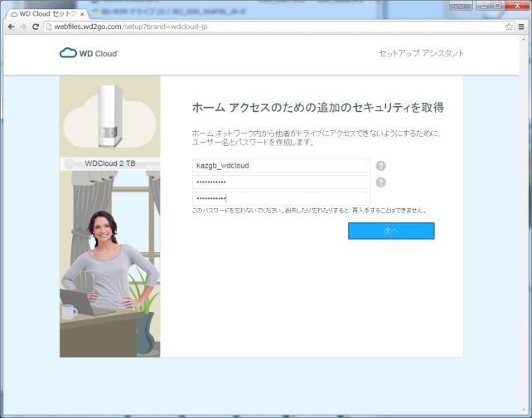Click the WD Cloud drive image
This screenshot has height=418, width=532.
(x=110, y=116)
